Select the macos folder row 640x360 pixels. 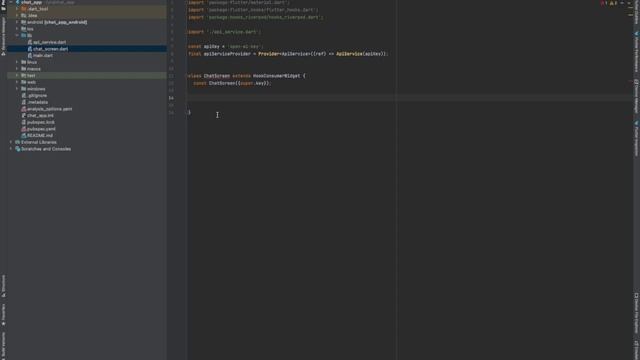click(x=87, y=69)
